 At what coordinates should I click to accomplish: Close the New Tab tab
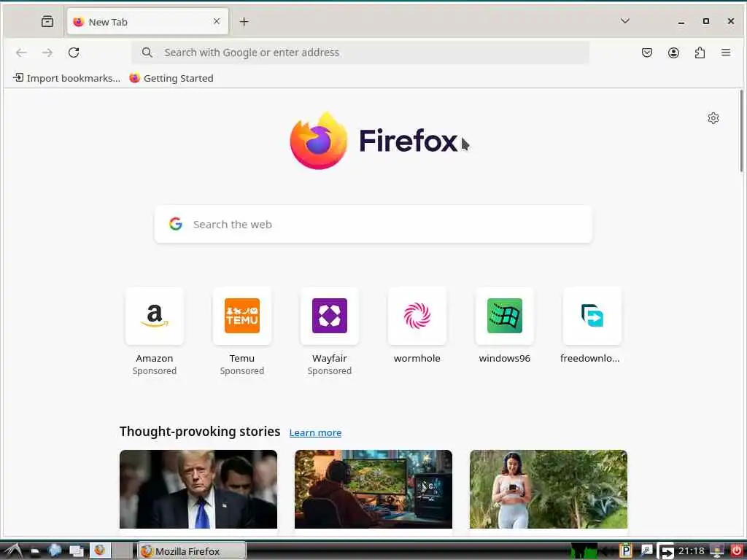pyautogui.click(x=217, y=21)
